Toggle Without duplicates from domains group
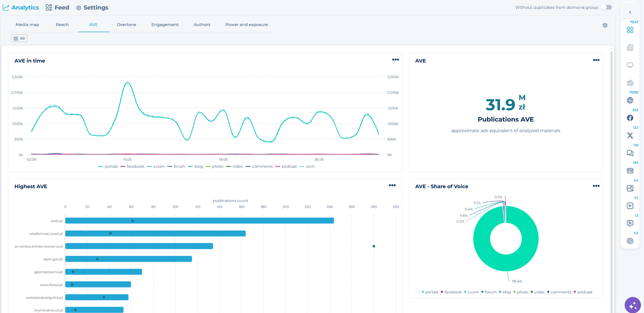Image resolution: width=644 pixels, height=313 pixels. pyautogui.click(x=606, y=7)
